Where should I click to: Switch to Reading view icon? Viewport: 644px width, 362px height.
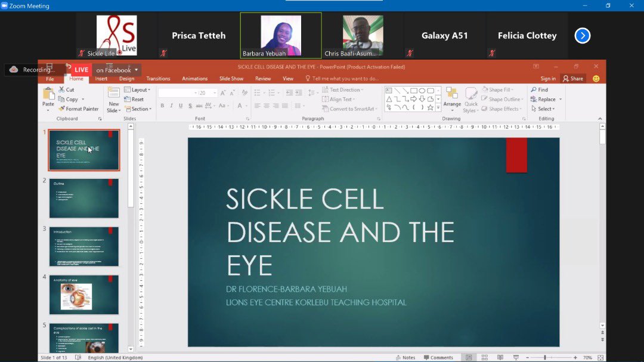500,357
